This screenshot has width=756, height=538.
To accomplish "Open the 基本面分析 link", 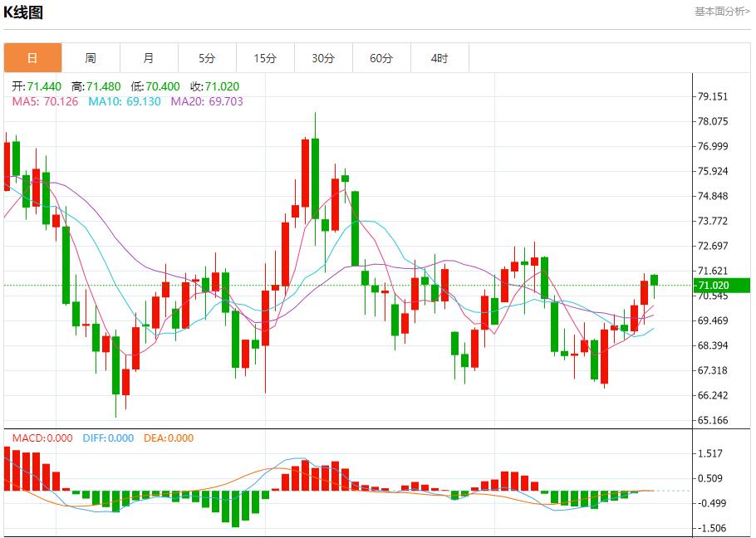I will (722, 11).
